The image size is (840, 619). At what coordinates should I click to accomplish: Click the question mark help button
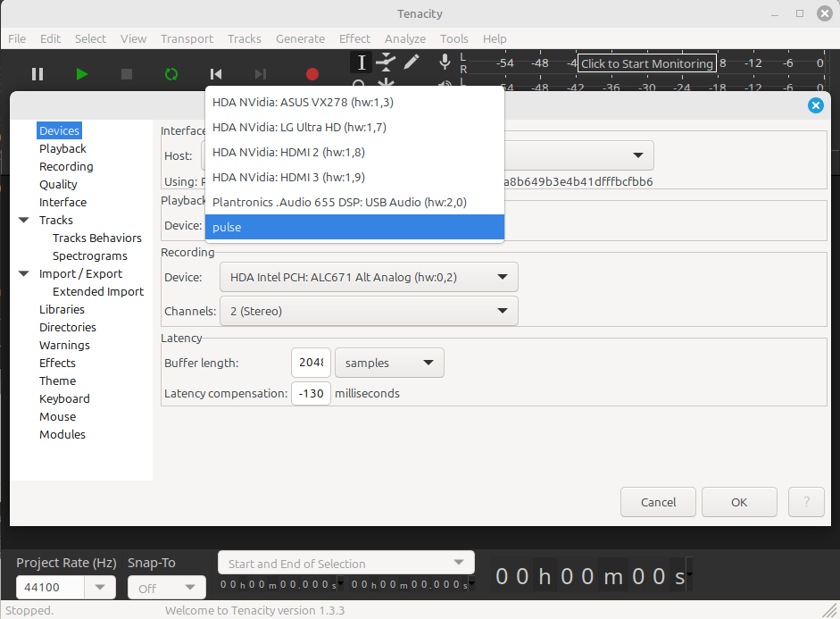[806, 502]
